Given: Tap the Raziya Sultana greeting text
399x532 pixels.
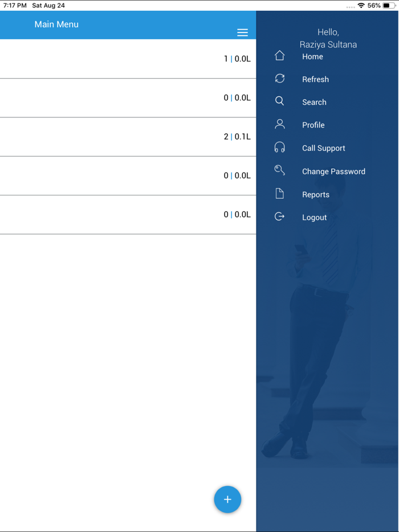Looking at the screenshot, I should click(x=328, y=44).
